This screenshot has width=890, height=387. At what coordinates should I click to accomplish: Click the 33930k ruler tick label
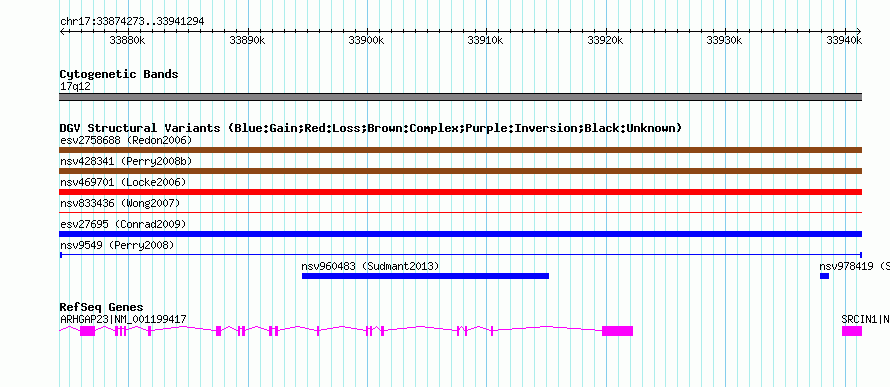pos(724,40)
